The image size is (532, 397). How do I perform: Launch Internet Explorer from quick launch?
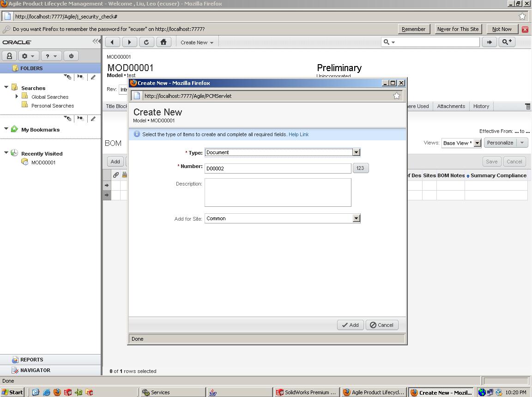point(47,392)
